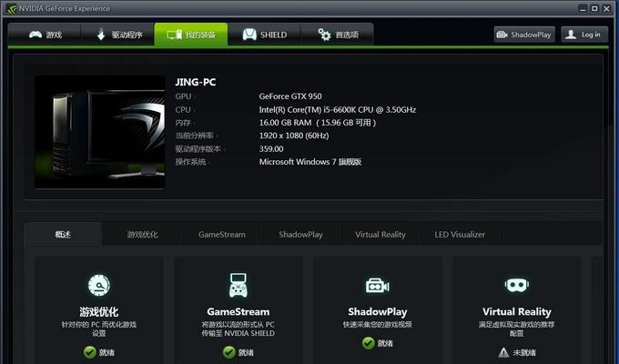Select the 概述 (Overview) sub-tab

pyautogui.click(x=63, y=235)
